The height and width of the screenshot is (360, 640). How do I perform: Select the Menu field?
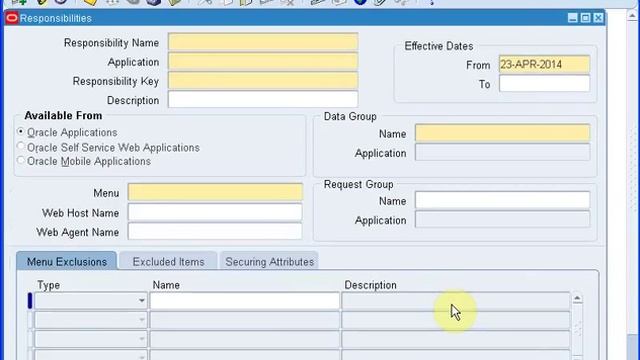coord(215,192)
